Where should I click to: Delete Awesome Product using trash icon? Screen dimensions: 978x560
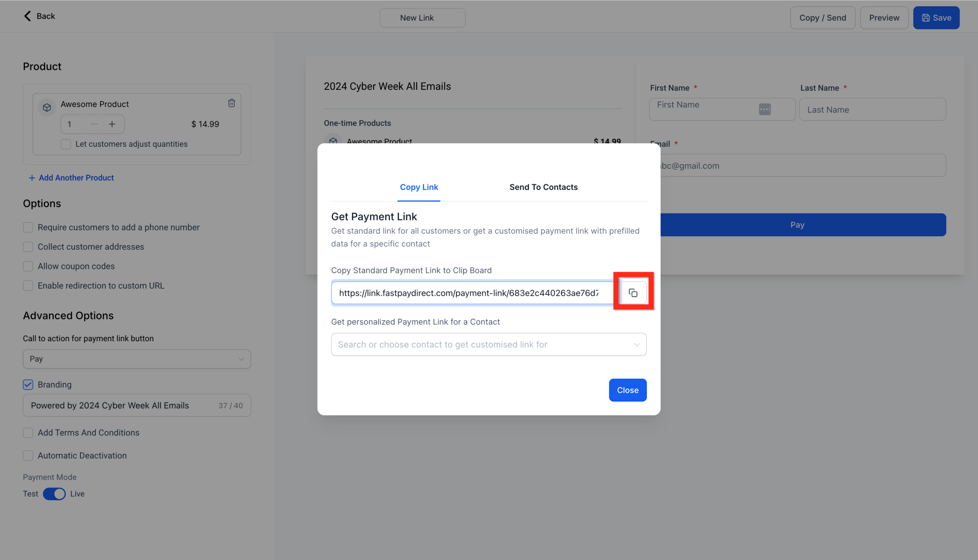click(x=231, y=103)
